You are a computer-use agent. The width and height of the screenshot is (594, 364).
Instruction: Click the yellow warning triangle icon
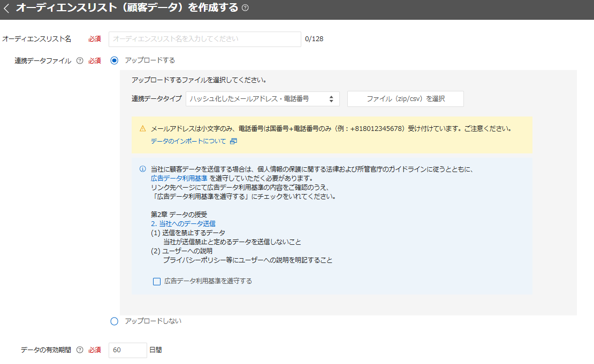[x=142, y=129]
